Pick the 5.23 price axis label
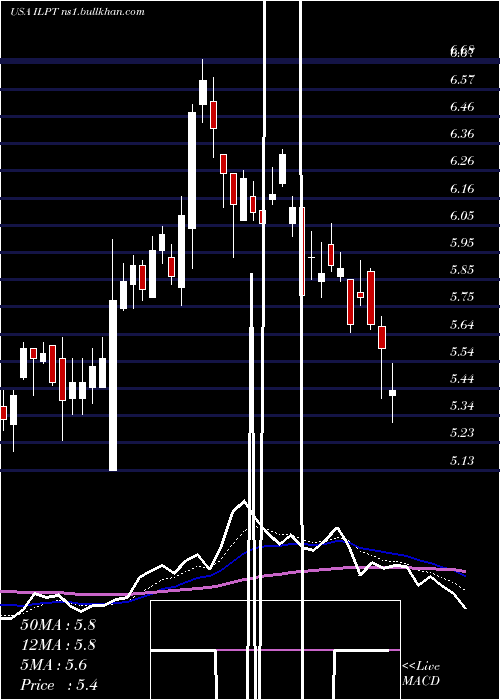Screen dimensions: 500x700 click(x=462, y=433)
